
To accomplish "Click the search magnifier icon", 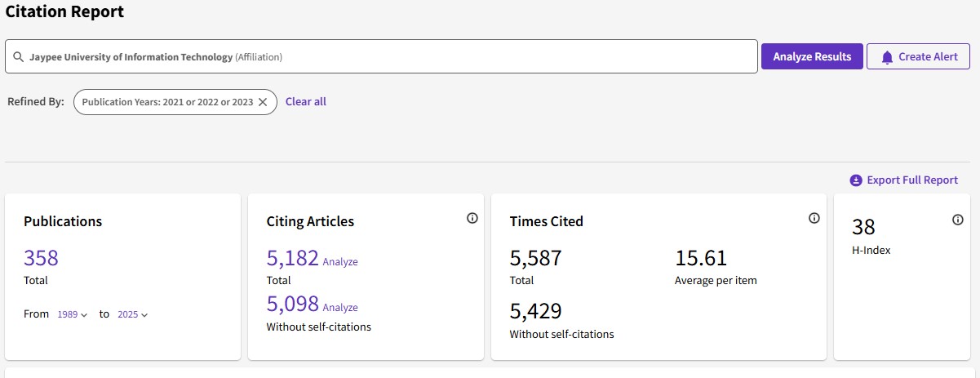I will tap(18, 57).
